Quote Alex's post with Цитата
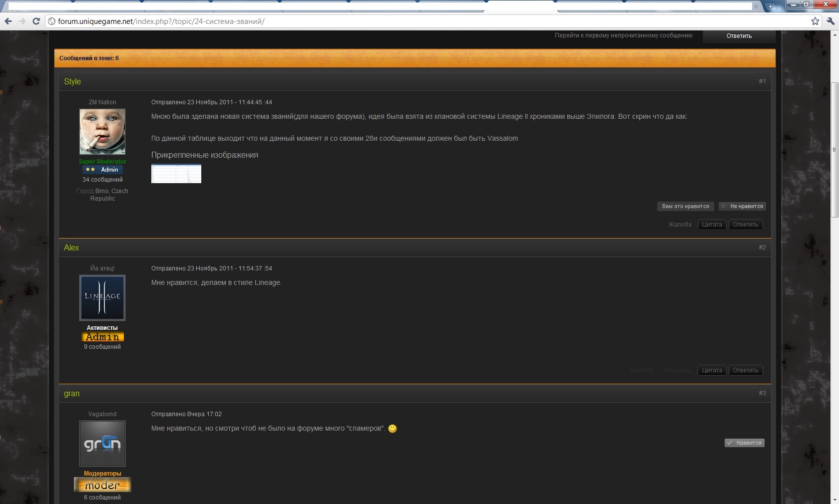The image size is (839, 504). click(712, 370)
